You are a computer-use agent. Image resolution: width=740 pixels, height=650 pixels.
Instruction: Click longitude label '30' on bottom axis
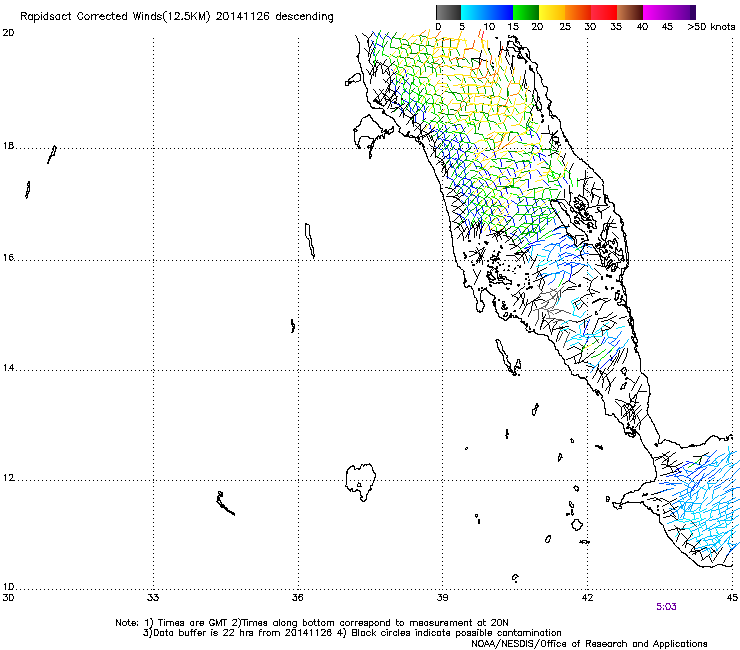coord(8,598)
